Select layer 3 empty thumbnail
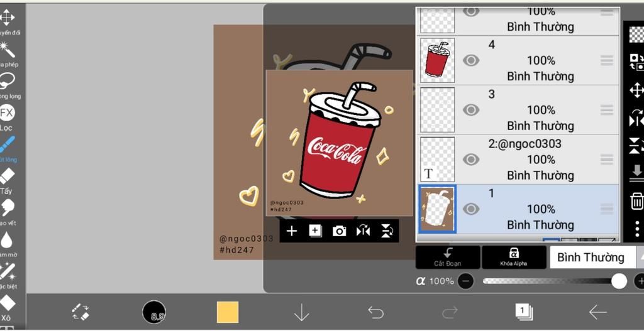 pos(438,110)
